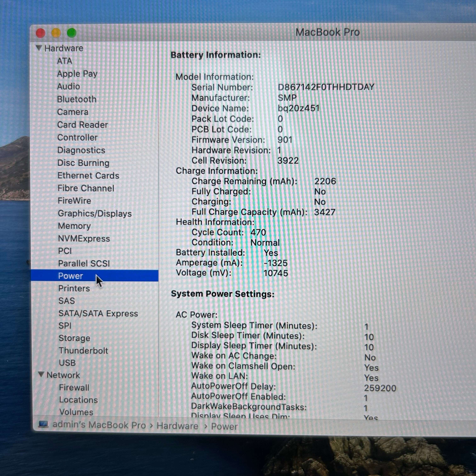Screen dimensions: 476x476
Task: Click the Model Information label
Action: [215, 77]
